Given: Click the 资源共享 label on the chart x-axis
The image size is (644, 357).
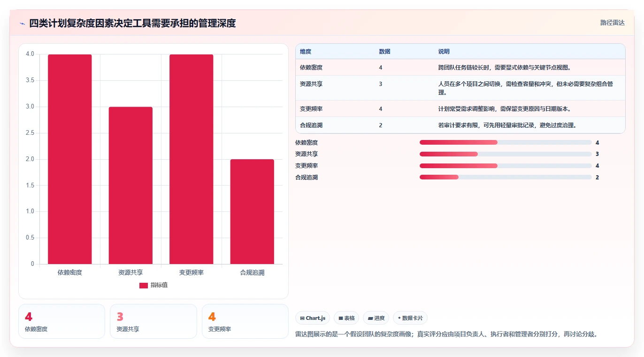Looking at the screenshot, I should (x=130, y=272).
